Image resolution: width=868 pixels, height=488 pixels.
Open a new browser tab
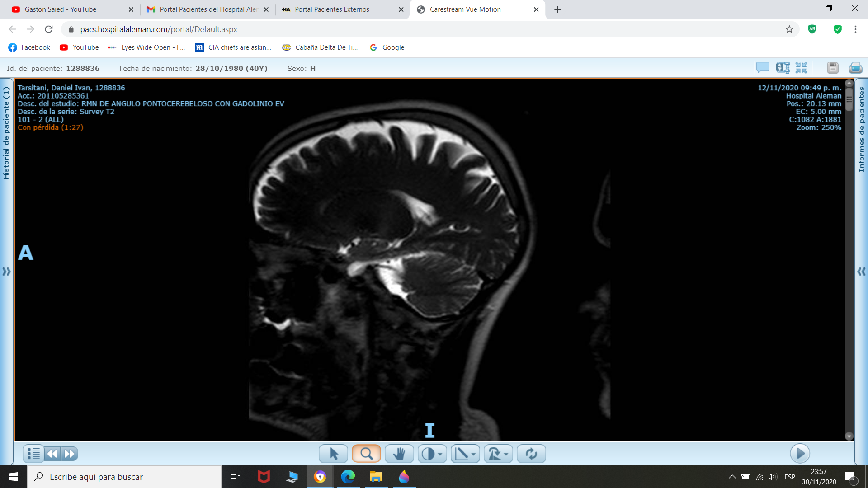pyautogui.click(x=558, y=9)
